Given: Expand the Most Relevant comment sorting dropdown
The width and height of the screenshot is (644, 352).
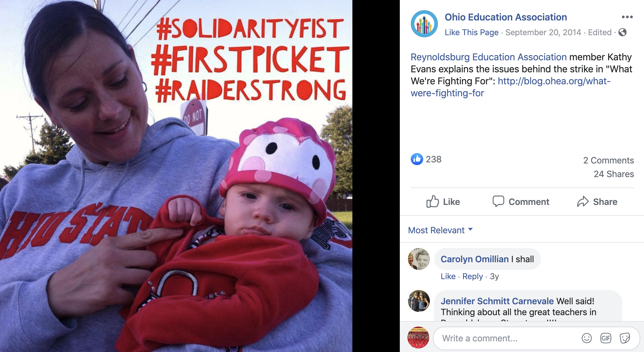Looking at the screenshot, I should coord(440,230).
